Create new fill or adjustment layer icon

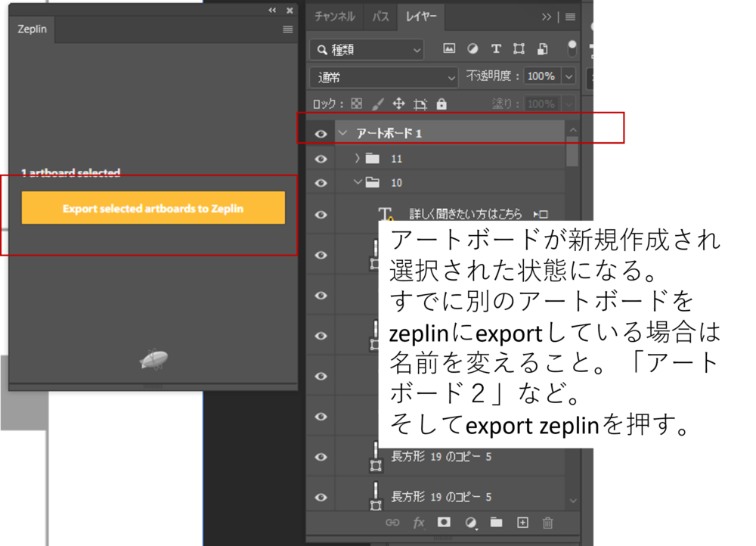click(x=471, y=523)
